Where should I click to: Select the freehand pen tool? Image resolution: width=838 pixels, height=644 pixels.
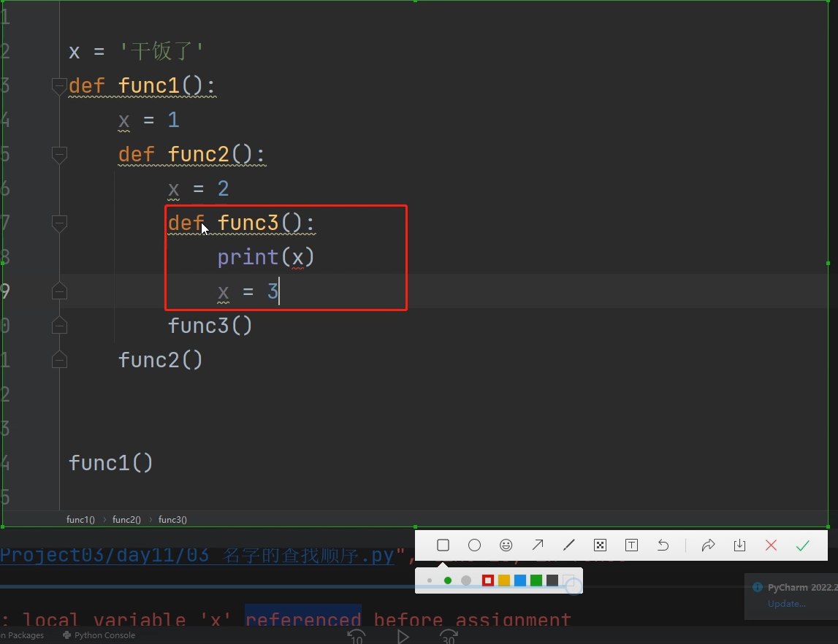pyautogui.click(x=568, y=545)
